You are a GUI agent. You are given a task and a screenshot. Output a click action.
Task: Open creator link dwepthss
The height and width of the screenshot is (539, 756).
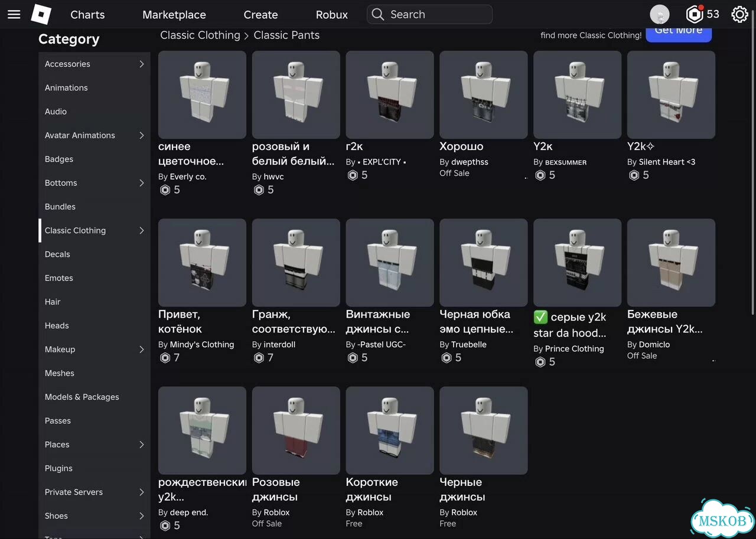pyautogui.click(x=470, y=162)
